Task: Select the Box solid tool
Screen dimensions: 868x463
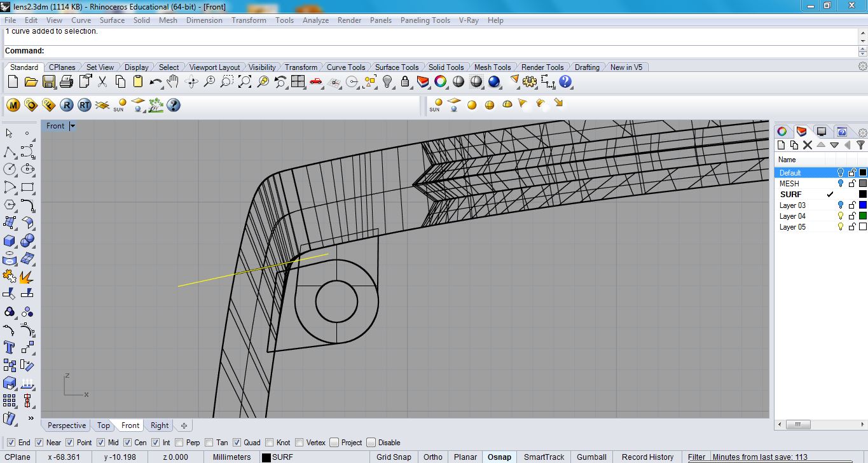Action: [10, 241]
